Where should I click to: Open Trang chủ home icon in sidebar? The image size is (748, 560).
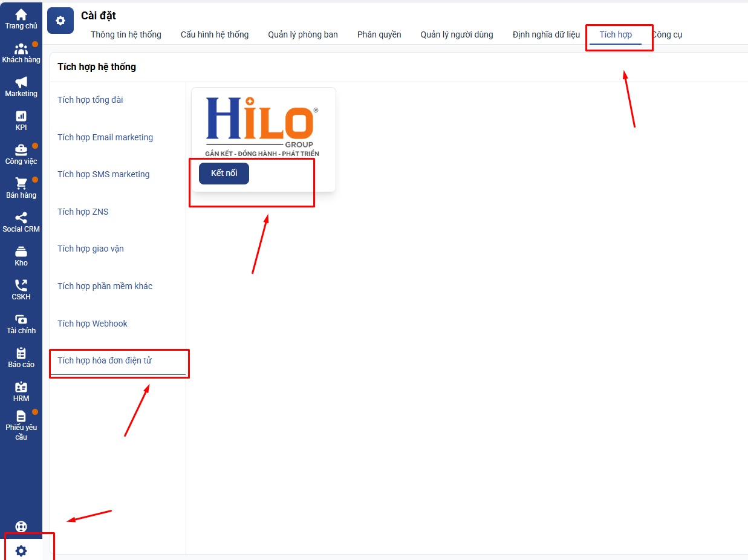coord(21,19)
